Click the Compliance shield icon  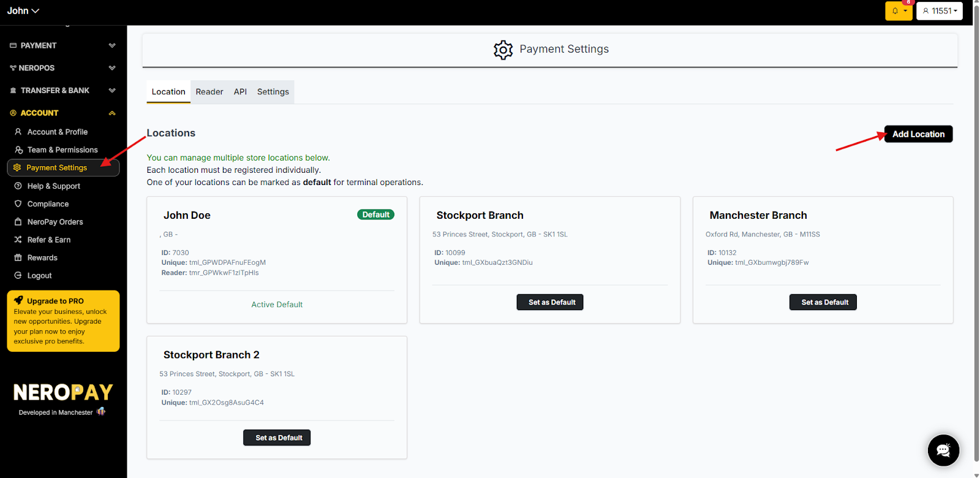pos(18,204)
